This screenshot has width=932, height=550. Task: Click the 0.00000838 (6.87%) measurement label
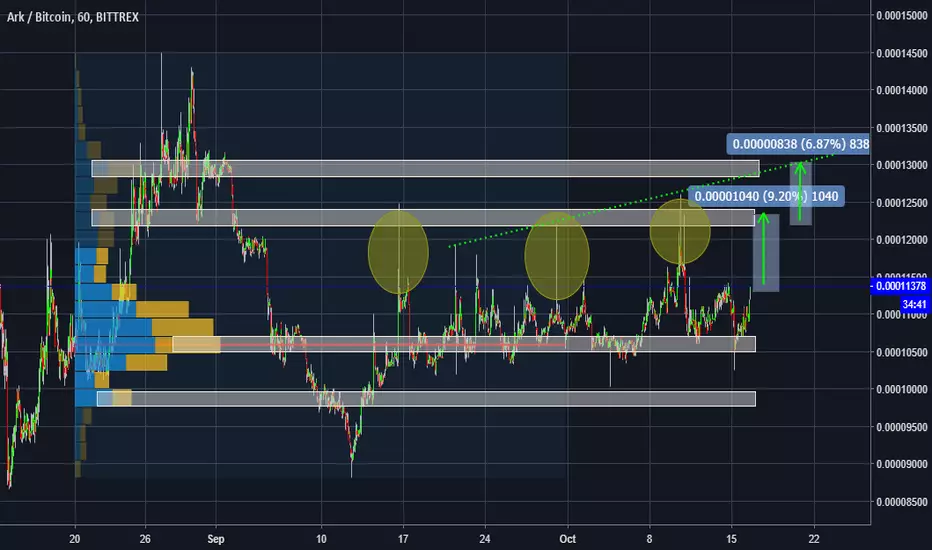point(798,144)
